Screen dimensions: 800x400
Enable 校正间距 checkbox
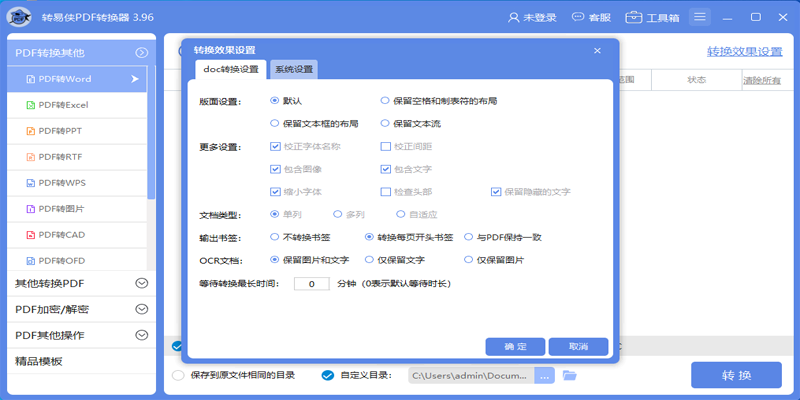pos(386,146)
